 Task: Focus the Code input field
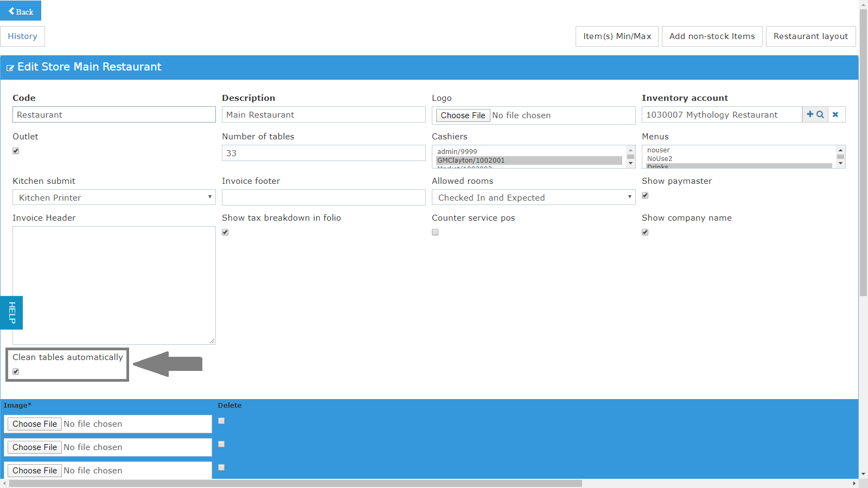click(x=114, y=114)
